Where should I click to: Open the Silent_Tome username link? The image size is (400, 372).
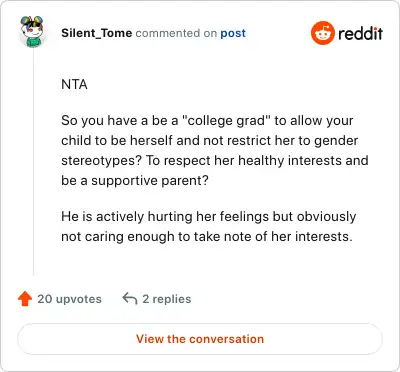(97, 33)
